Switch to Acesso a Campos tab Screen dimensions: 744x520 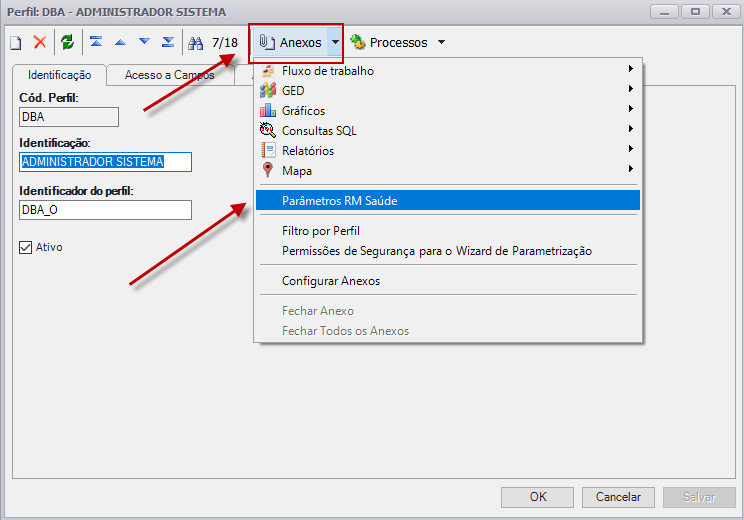click(170, 75)
